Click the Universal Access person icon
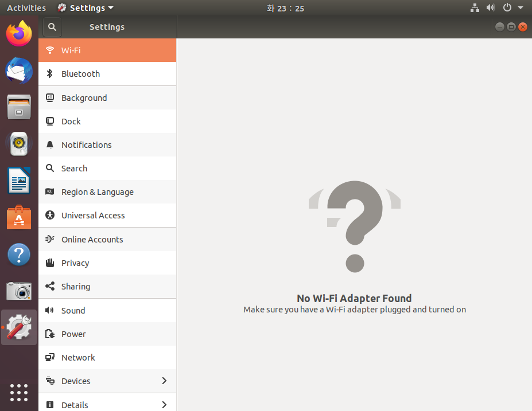Image resolution: width=532 pixels, height=411 pixels. pyautogui.click(x=50, y=215)
